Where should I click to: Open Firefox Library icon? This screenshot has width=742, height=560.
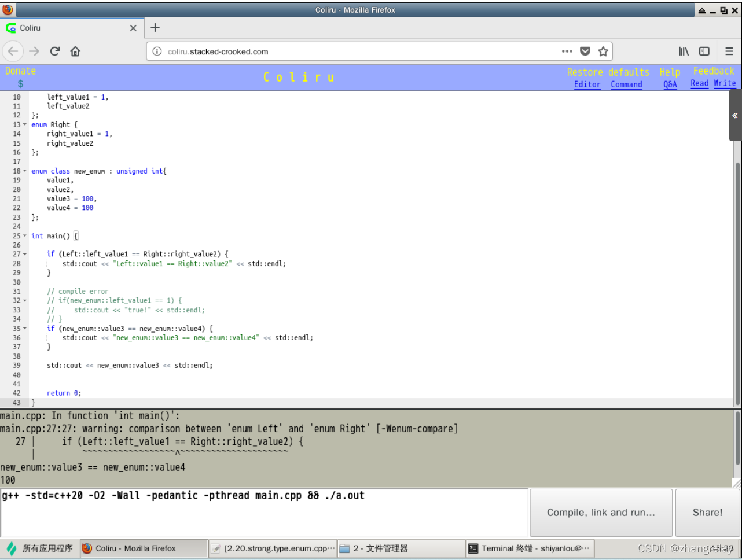tap(684, 51)
